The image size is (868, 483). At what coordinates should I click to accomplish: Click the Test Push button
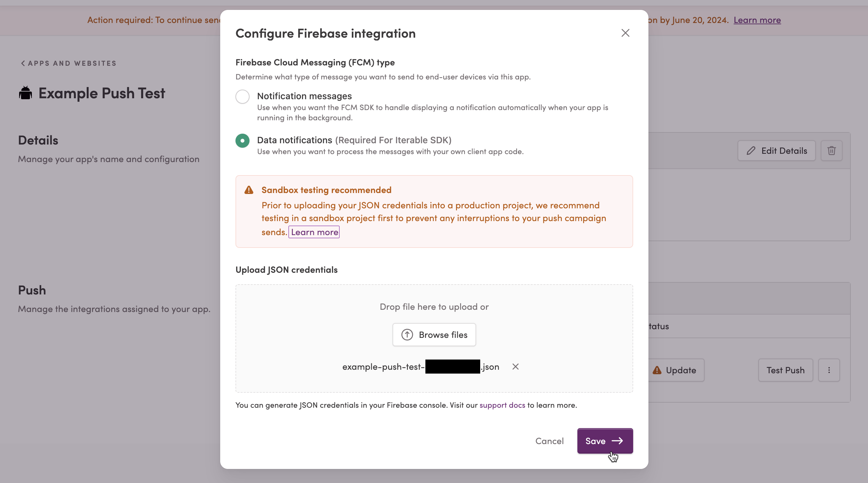(x=785, y=370)
